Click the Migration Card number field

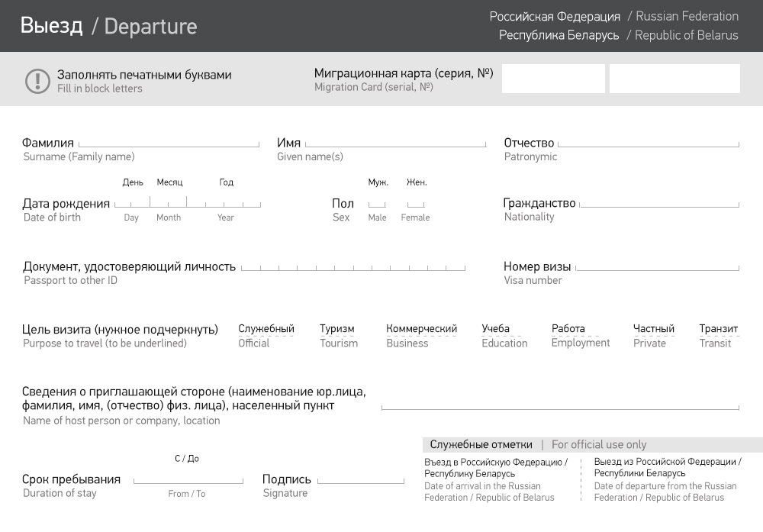pyautogui.click(x=674, y=79)
